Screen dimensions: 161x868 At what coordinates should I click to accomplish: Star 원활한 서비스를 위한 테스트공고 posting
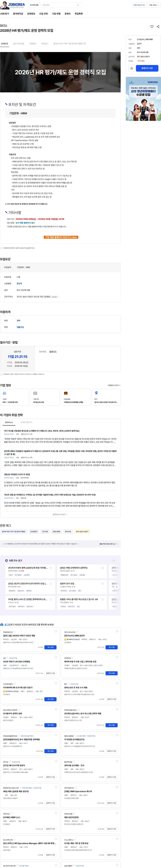click(103, 599)
